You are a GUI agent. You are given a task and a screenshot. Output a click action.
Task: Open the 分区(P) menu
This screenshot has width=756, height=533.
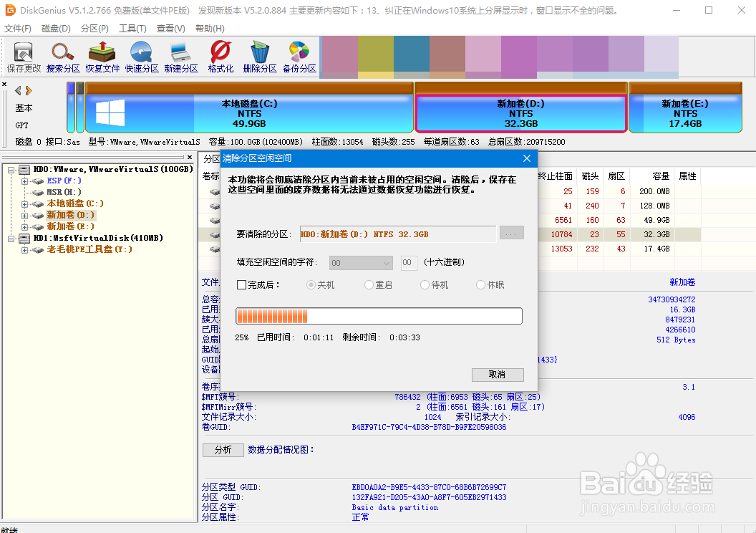94,29
